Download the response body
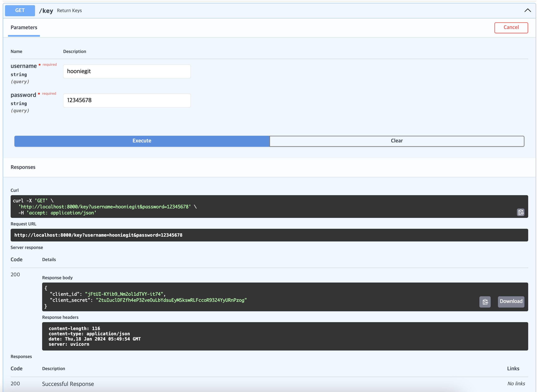 click(x=511, y=301)
